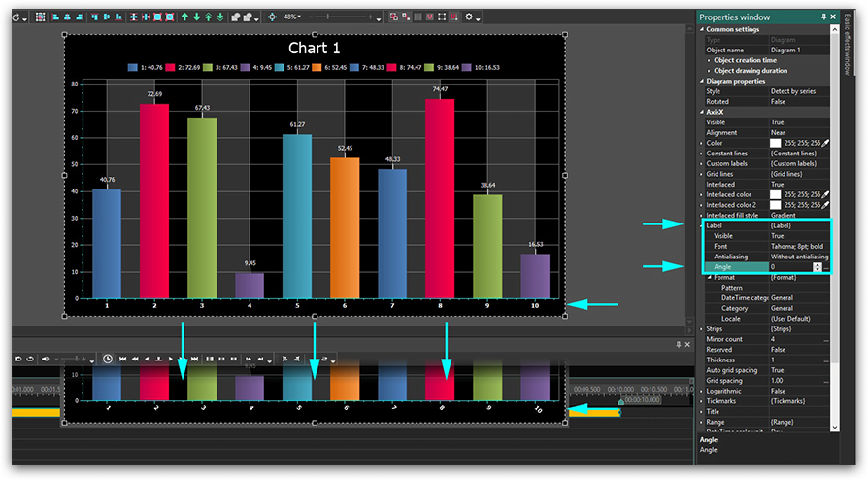
Task: Click the Interlaced color white swatch
Action: [776, 194]
